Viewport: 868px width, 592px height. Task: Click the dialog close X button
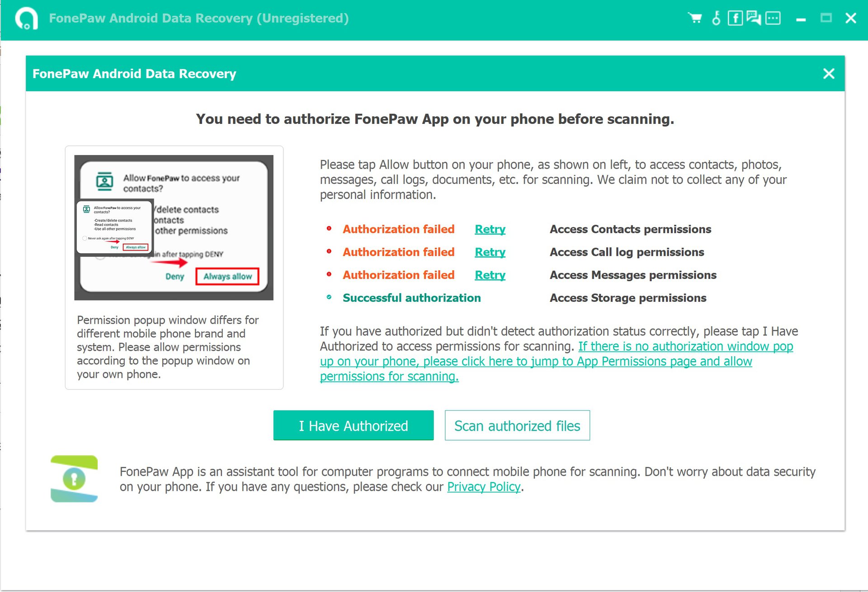[829, 73]
